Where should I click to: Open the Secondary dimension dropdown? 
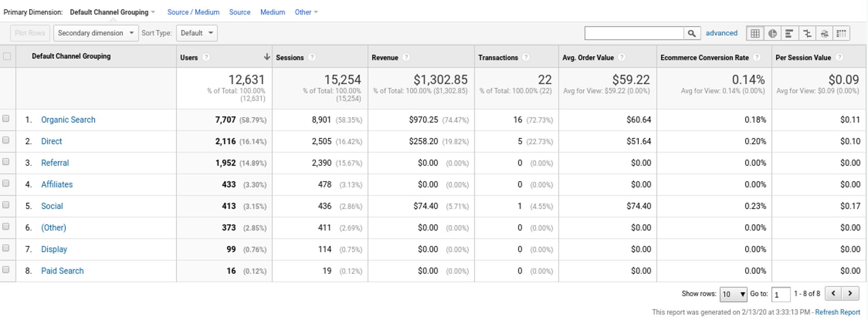(x=95, y=33)
